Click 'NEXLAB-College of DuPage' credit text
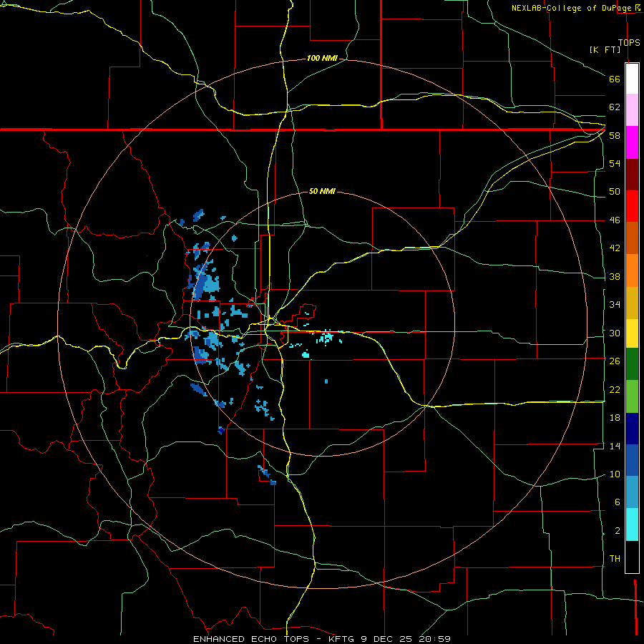 (572, 8)
